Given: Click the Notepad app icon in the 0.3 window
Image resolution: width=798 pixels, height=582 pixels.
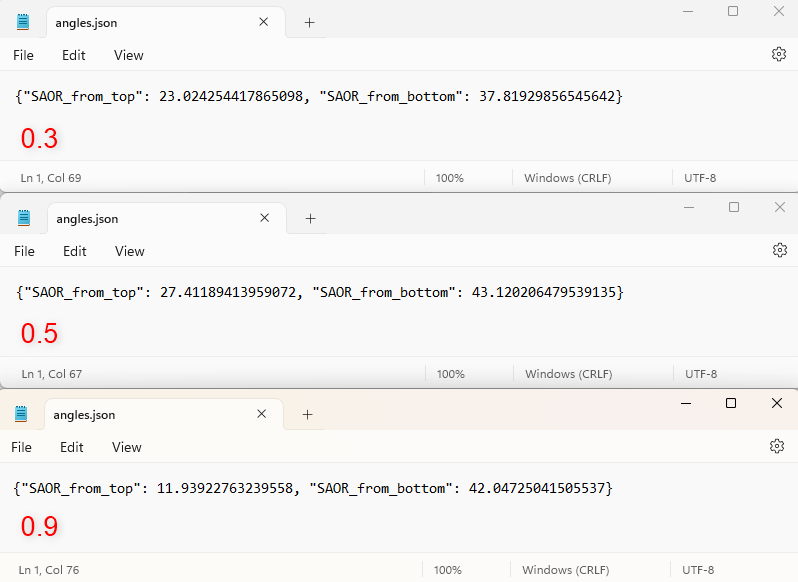Looking at the screenshot, I should tap(23, 23).
